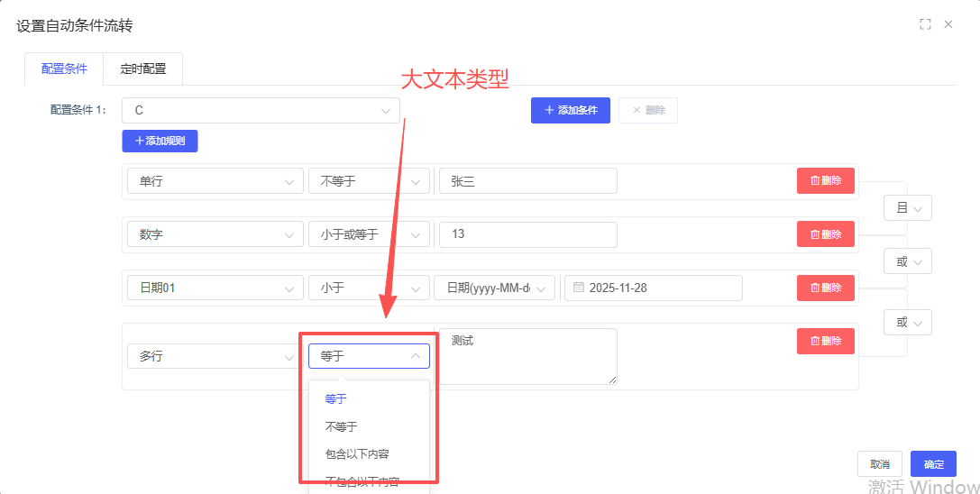Click the text input containing 张三

(527, 181)
